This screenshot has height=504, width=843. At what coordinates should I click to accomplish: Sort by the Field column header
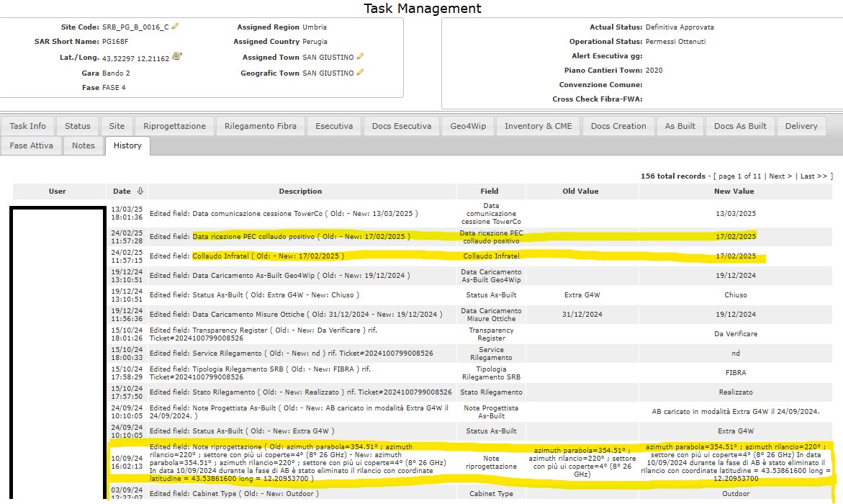pyautogui.click(x=490, y=191)
